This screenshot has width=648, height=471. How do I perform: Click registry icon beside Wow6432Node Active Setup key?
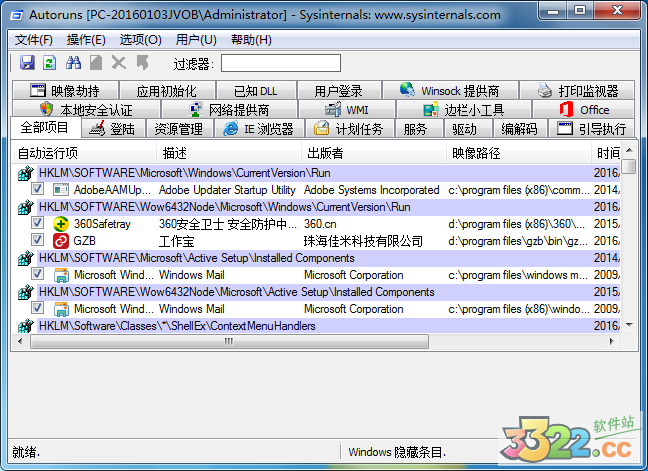coord(26,292)
